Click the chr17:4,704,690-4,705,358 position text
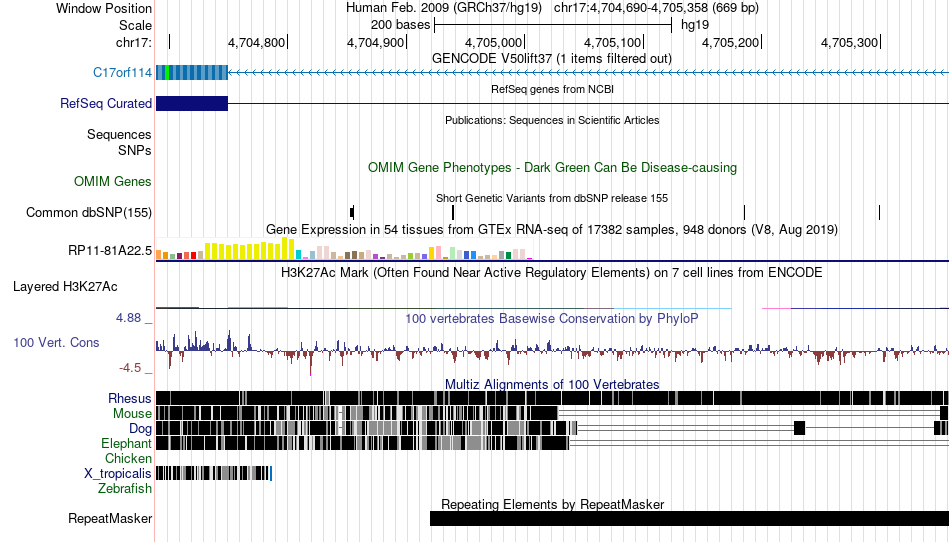This screenshot has height=542, width=950. 656,8
